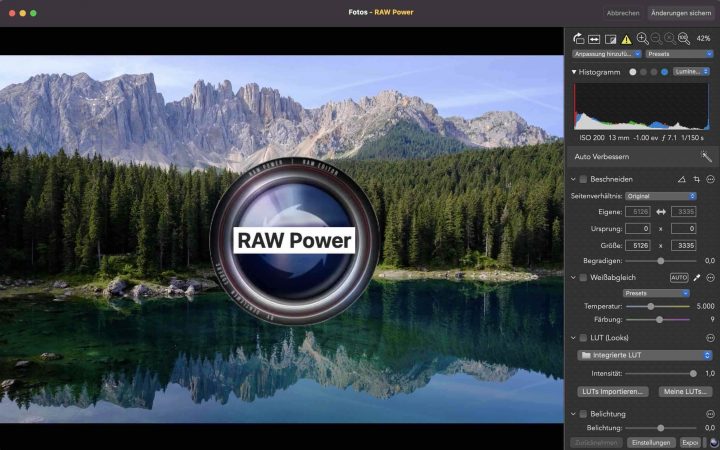The height and width of the screenshot is (450, 720).
Task: Click the Größe width field 5126
Action: [x=638, y=246]
